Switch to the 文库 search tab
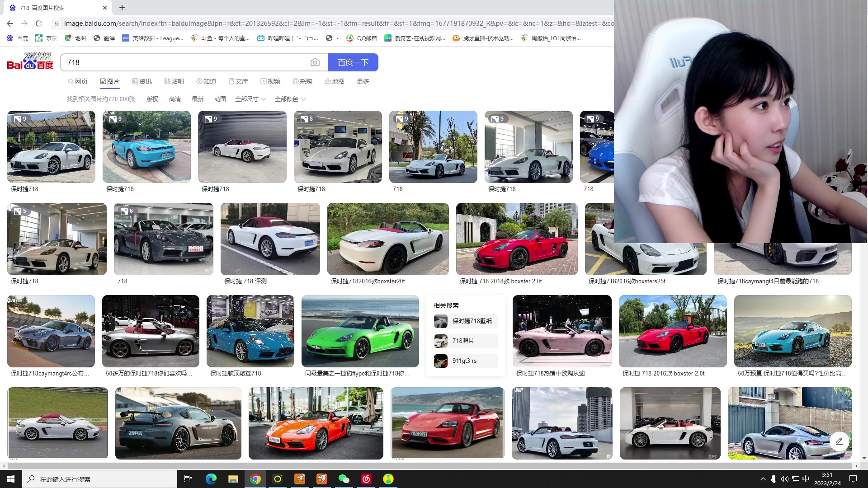The height and width of the screenshot is (488, 868). tap(238, 81)
